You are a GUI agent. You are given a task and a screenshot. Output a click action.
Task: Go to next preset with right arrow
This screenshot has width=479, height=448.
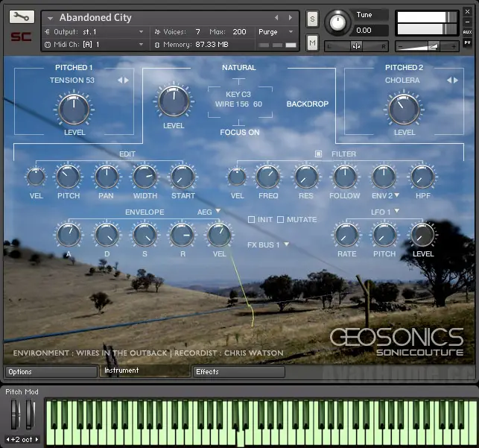click(291, 18)
